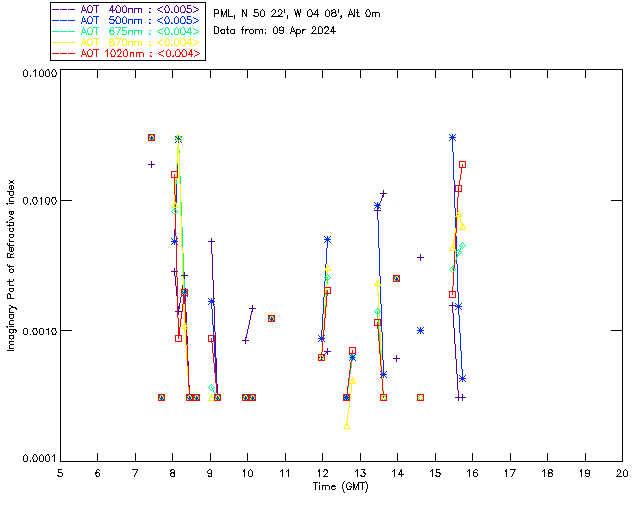Click x-axis tick label 10
640x512 pixels.
point(247,473)
